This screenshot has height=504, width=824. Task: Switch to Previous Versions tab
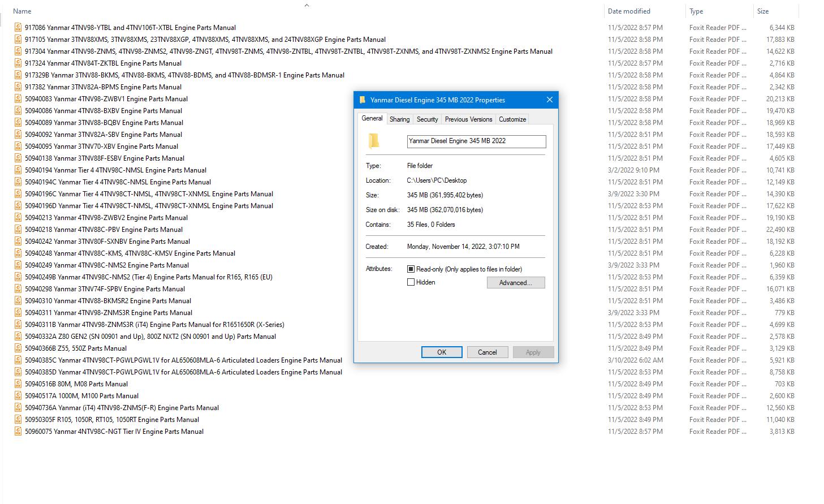point(468,119)
